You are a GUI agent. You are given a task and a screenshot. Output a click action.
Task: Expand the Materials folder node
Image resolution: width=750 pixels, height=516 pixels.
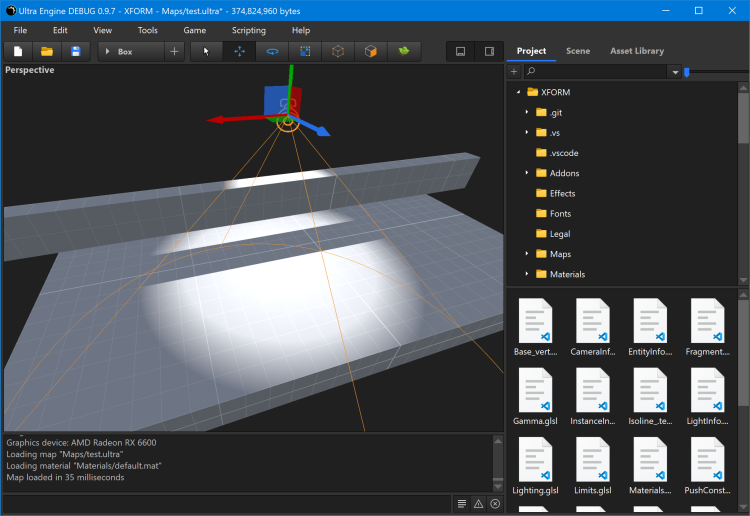point(527,274)
